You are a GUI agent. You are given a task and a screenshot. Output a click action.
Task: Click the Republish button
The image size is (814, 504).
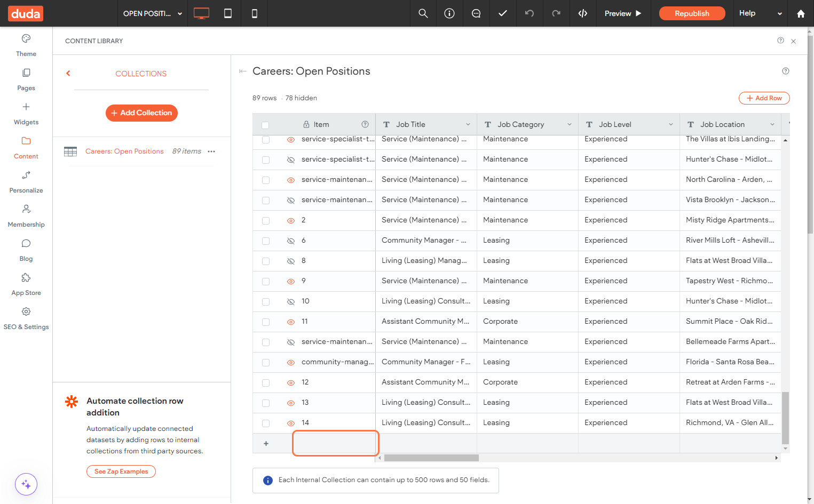[692, 13]
